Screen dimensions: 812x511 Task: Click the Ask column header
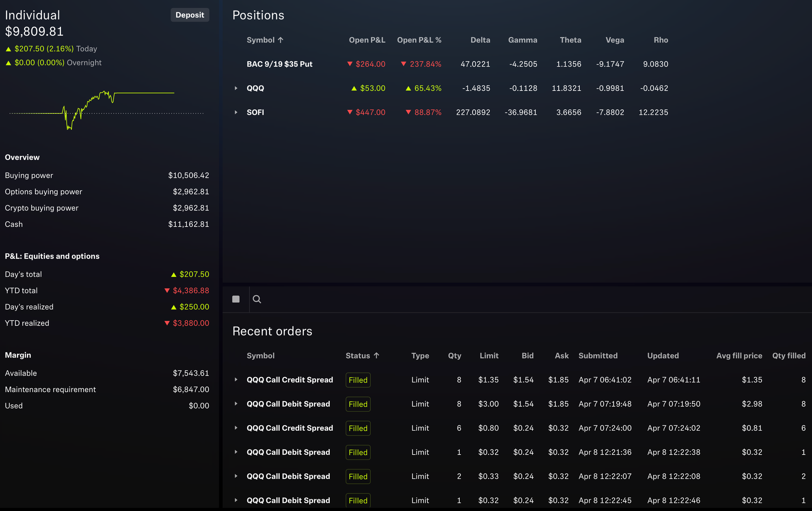point(562,356)
